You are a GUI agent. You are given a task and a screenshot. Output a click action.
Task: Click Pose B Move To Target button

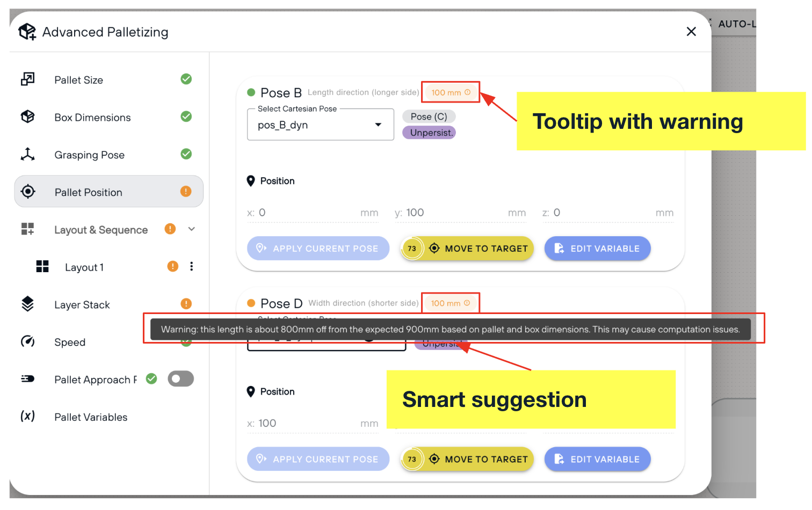click(x=467, y=249)
